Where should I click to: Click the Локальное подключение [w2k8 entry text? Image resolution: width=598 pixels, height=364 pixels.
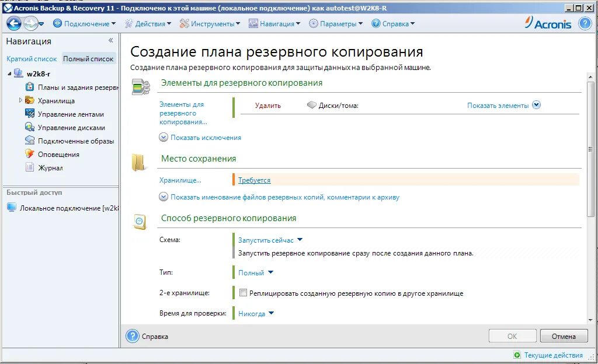pyautogui.click(x=69, y=208)
